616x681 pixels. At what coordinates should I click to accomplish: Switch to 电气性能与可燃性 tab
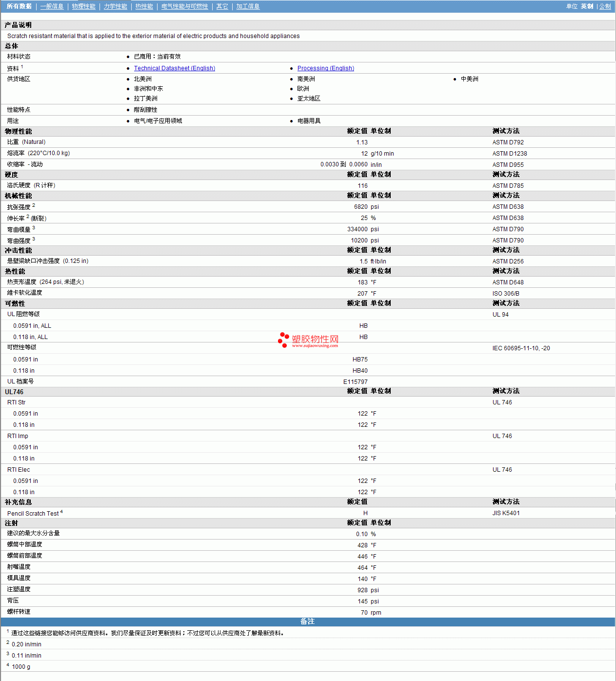[x=185, y=6]
